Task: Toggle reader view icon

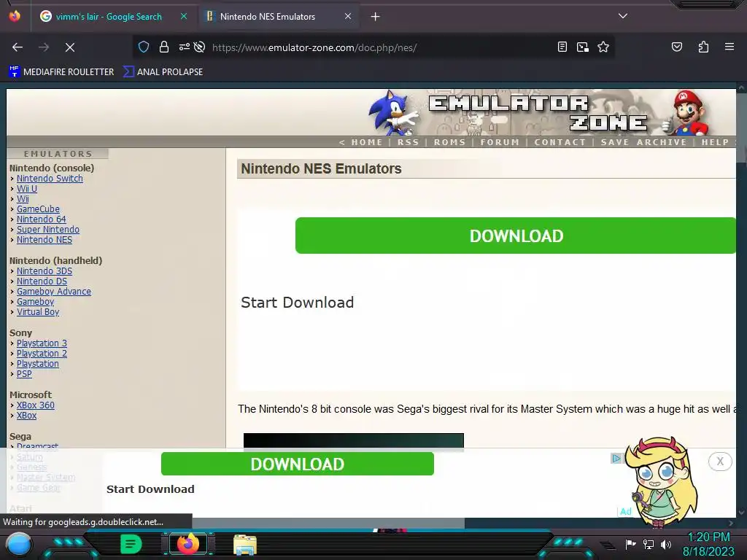Action: pyautogui.click(x=562, y=47)
